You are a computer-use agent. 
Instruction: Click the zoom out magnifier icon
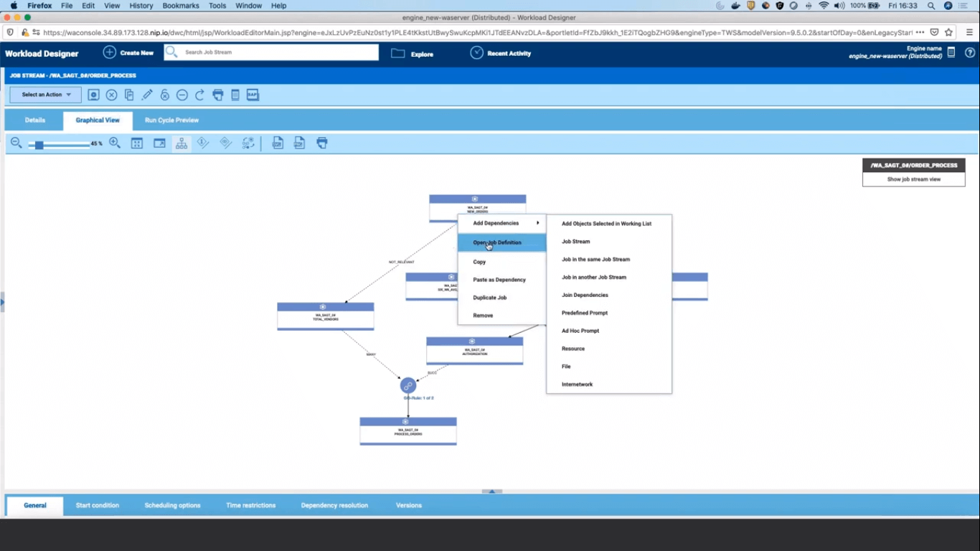pos(16,143)
